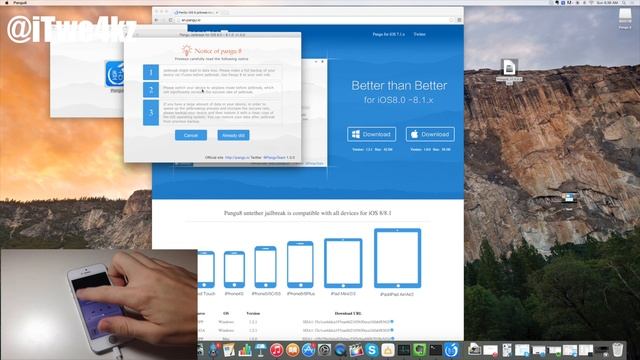
Task: Open iBooks from the dock
Action: tap(292, 350)
